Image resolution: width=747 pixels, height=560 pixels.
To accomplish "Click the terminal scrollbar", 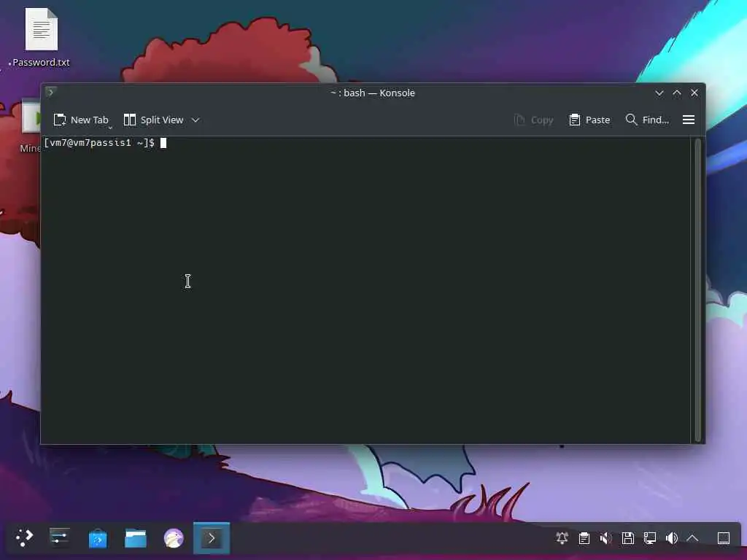I will (x=698, y=290).
